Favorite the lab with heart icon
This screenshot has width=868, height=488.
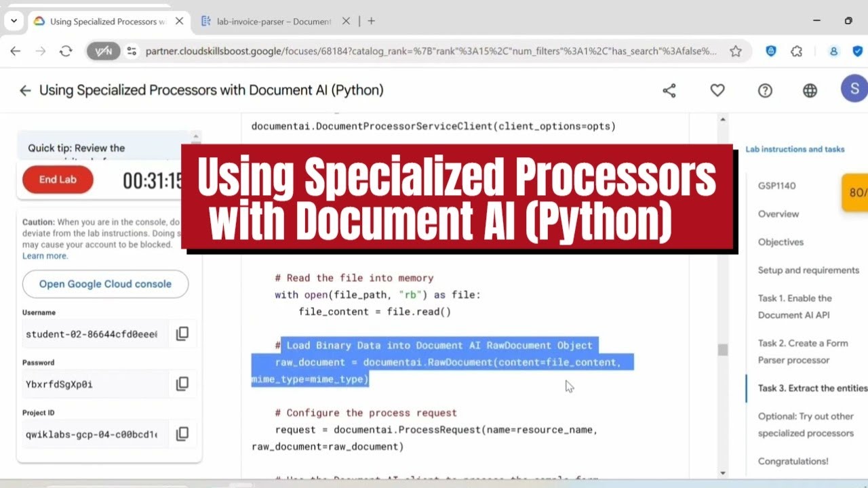[717, 90]
